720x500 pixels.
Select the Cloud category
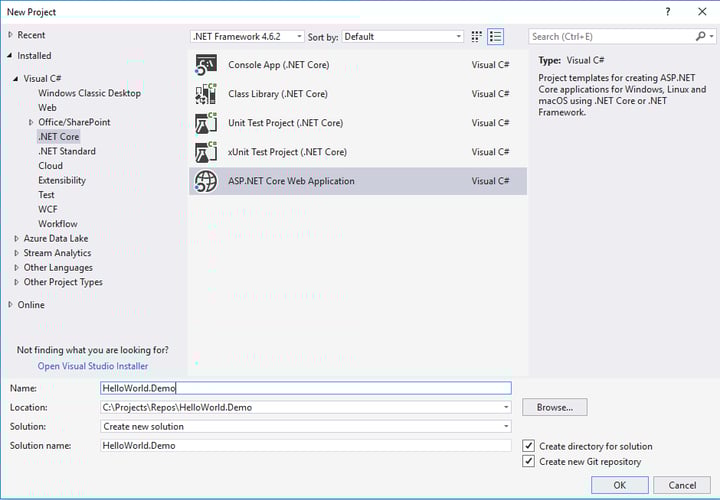51,166
